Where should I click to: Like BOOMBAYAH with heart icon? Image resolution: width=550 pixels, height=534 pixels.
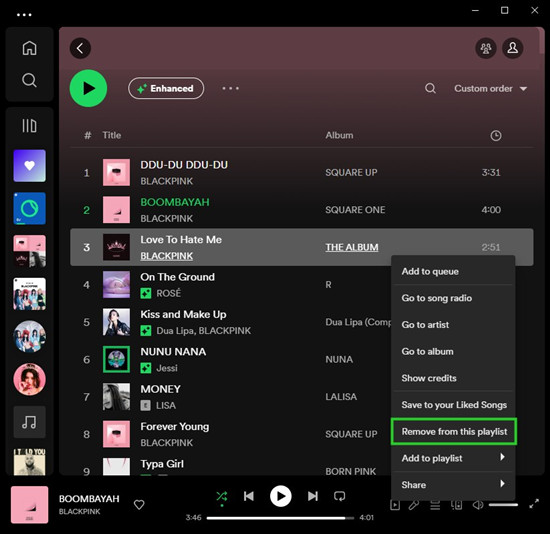(x=139, y=505)
